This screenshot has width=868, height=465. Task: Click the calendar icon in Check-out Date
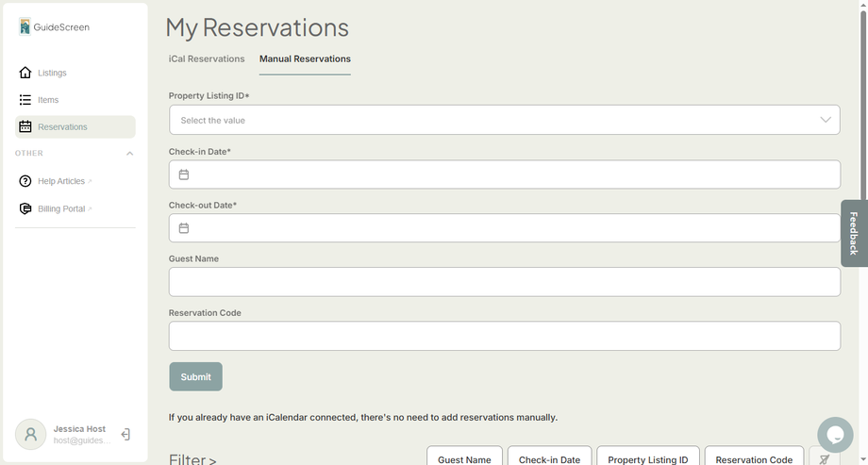[x=184, y=228]
